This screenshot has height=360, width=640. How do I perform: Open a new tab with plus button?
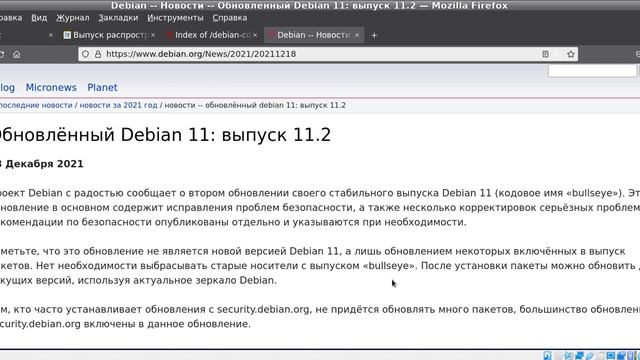[374, 36]
